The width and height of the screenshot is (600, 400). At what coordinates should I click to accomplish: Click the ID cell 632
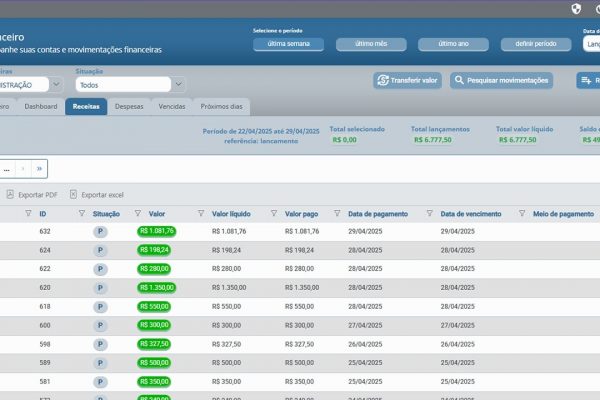pyautogui.click(x=45, y=231)
